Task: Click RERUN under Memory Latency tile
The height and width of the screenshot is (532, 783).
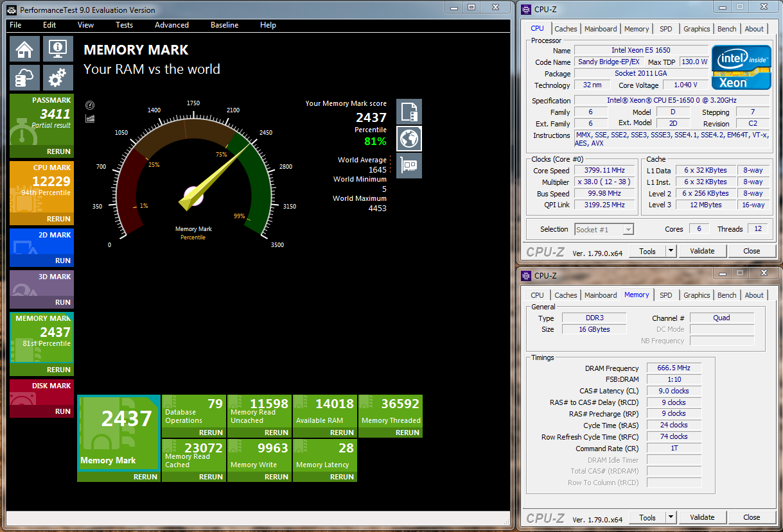Action: [342, 477]
